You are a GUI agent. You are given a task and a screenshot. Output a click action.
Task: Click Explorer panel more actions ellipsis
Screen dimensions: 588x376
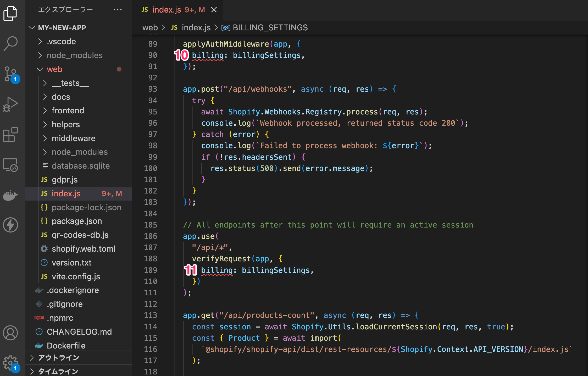(118, 10)
